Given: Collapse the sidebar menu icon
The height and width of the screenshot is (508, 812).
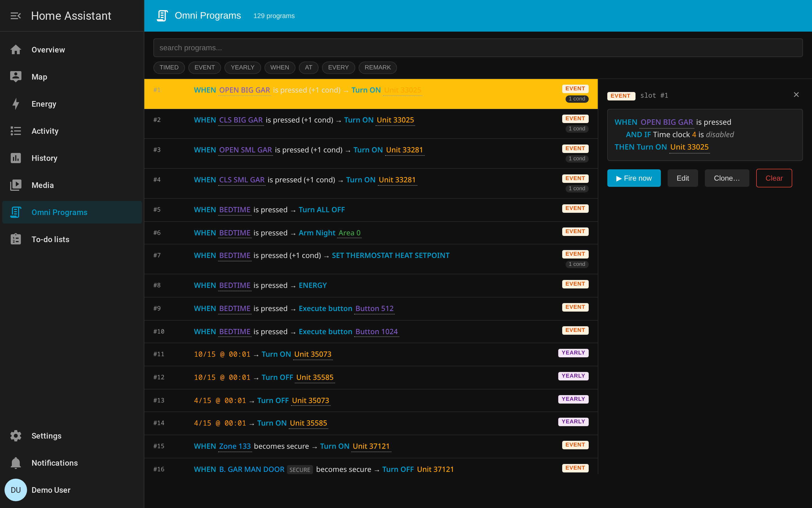Looking at the screenshot, I should (16, 16).
